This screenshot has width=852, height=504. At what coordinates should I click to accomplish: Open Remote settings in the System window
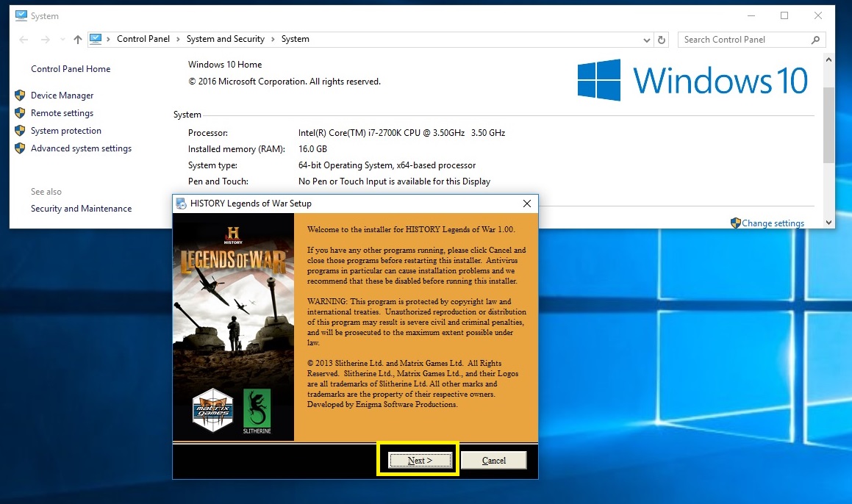[x=62, y=113]
